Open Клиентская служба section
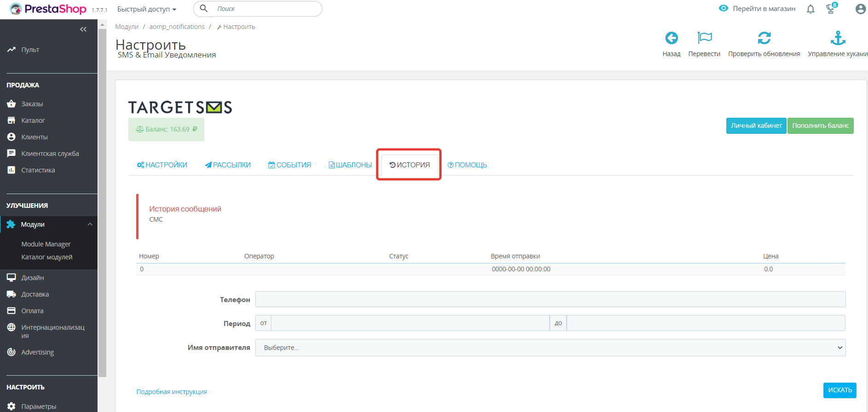Viewport: 868px width, 412px height. [50, 154]
